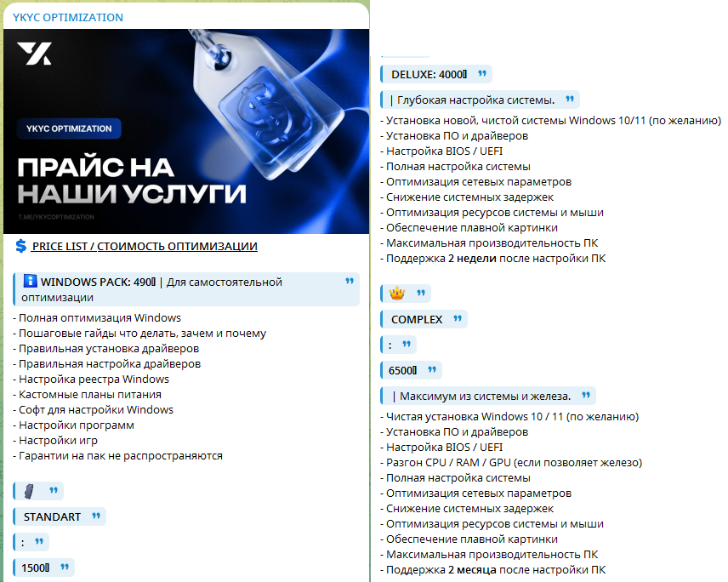Click the YK logo in the banner
This screenshot has height=582, width=728.
(34, 54)
